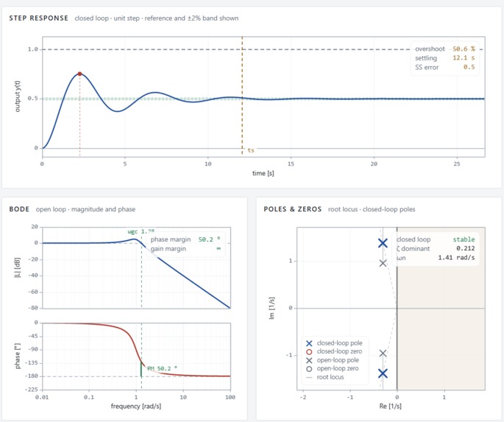Click the BODE panel title
Screen dimensions: 504x422
click(x=19, y=209)
